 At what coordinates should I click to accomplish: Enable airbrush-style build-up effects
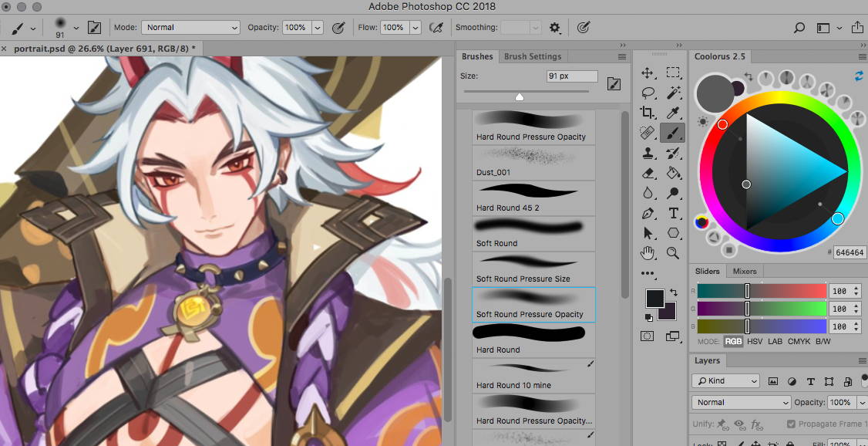tap(436, 27)
